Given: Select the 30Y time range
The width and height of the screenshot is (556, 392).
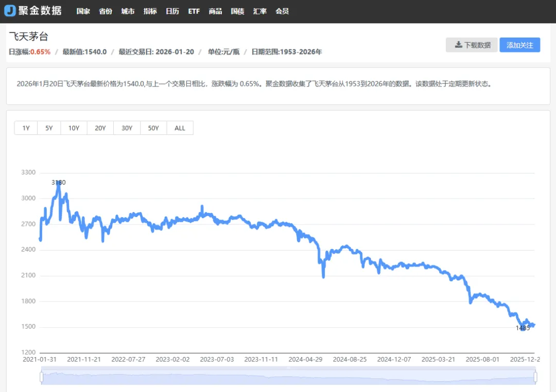Looking at the screenshot, I should [x=127, y=128].
